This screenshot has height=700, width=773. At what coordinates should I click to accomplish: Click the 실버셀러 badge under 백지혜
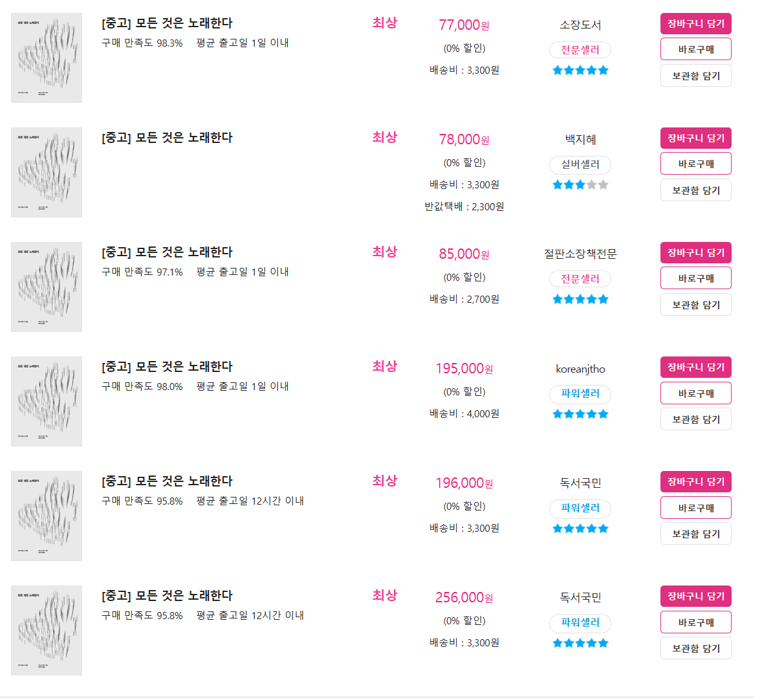tap(580, 164)
